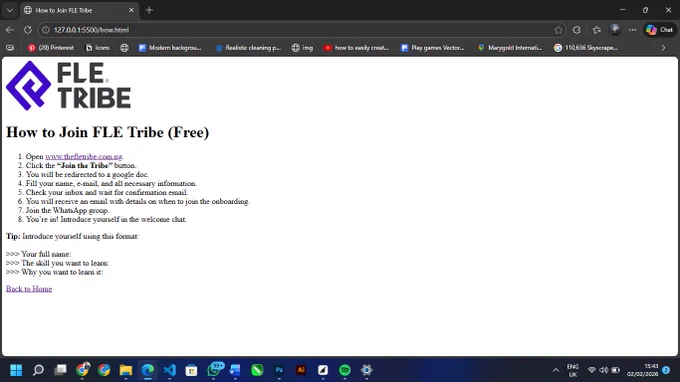Click the ">>> Your full name:" line
Viewport: 680px width, 382px height.
tap(38, 254)
